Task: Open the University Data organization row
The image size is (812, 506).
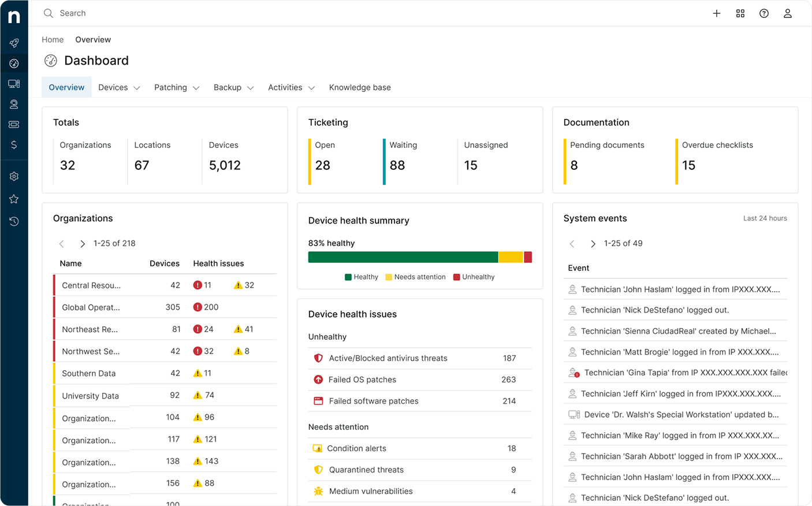Action: pos(165,396)
